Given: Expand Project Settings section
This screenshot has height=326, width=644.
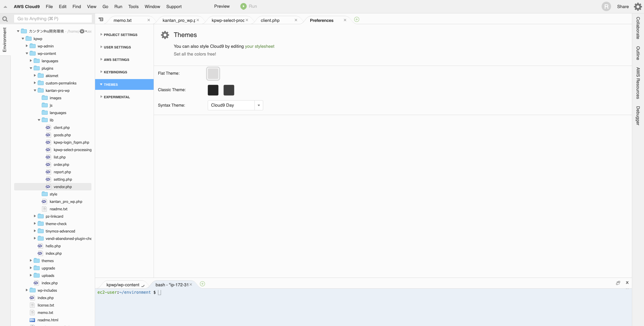Looking at the screenshot, I should click(x=120, y=35).
